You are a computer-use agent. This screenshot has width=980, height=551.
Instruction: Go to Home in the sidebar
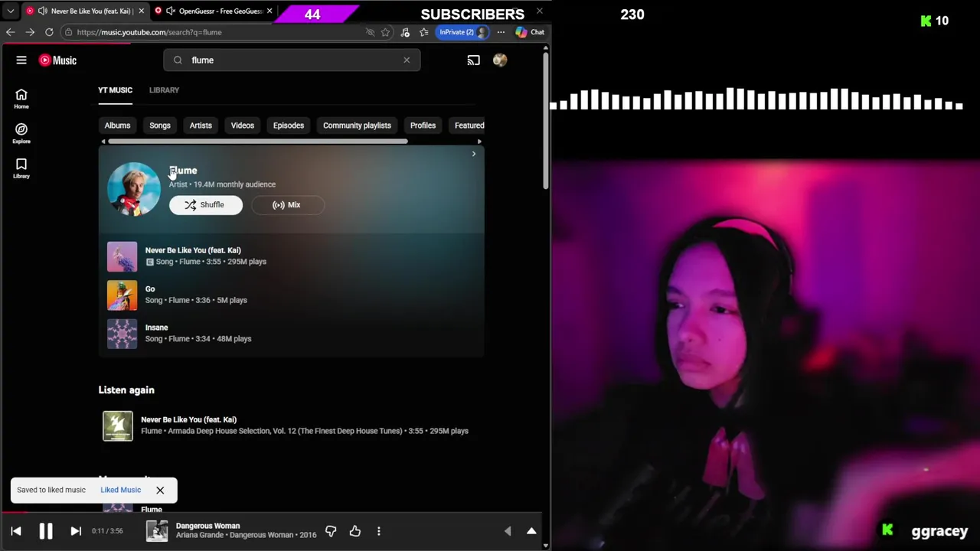[x=21, y=99]
